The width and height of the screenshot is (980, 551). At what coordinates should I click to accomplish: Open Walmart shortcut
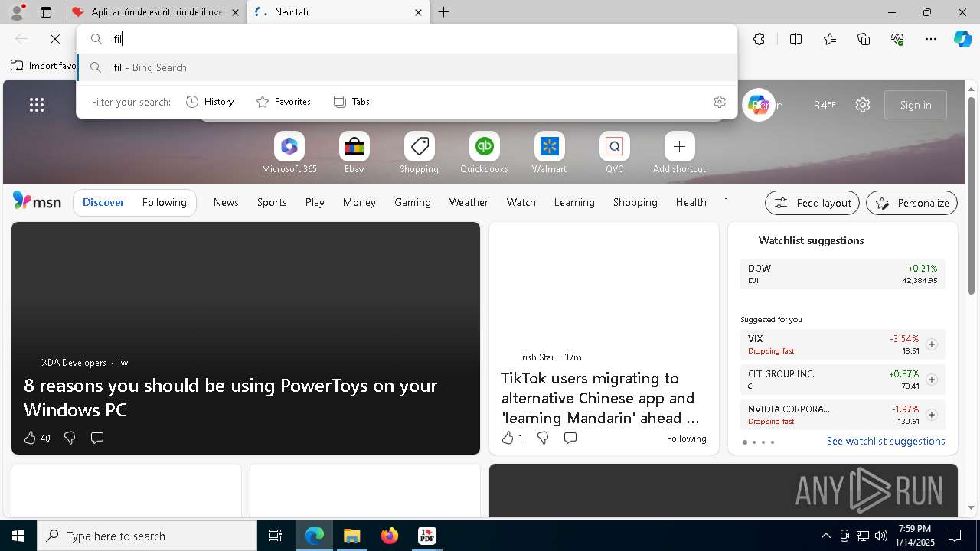[x=550, y=153]
